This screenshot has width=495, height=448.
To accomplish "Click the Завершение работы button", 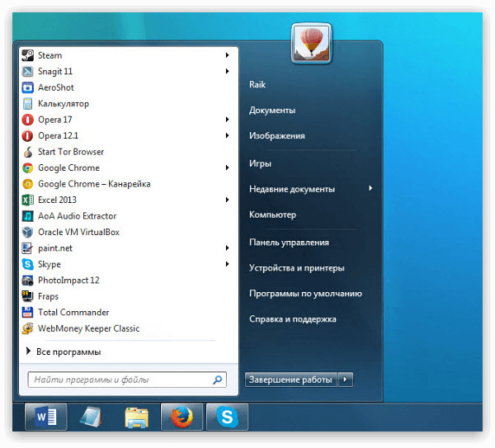I will (290, 380).
